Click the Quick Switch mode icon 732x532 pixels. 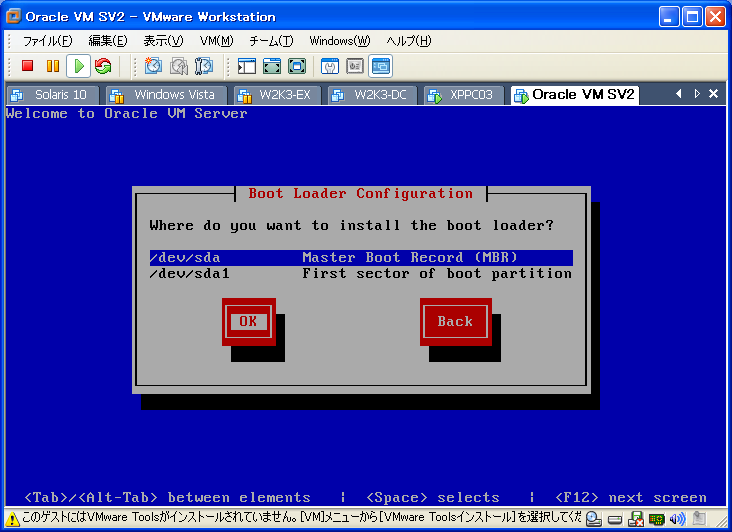click(x=272, y=66)
